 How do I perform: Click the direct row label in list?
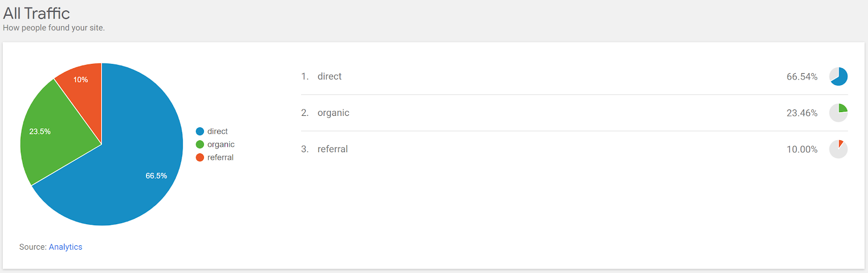click(x=329, y=76)
